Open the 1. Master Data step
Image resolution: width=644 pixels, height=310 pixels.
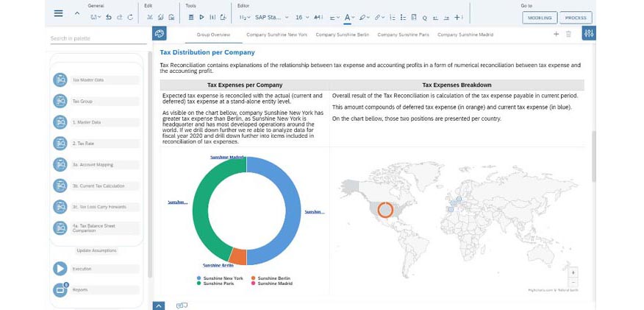96,122
